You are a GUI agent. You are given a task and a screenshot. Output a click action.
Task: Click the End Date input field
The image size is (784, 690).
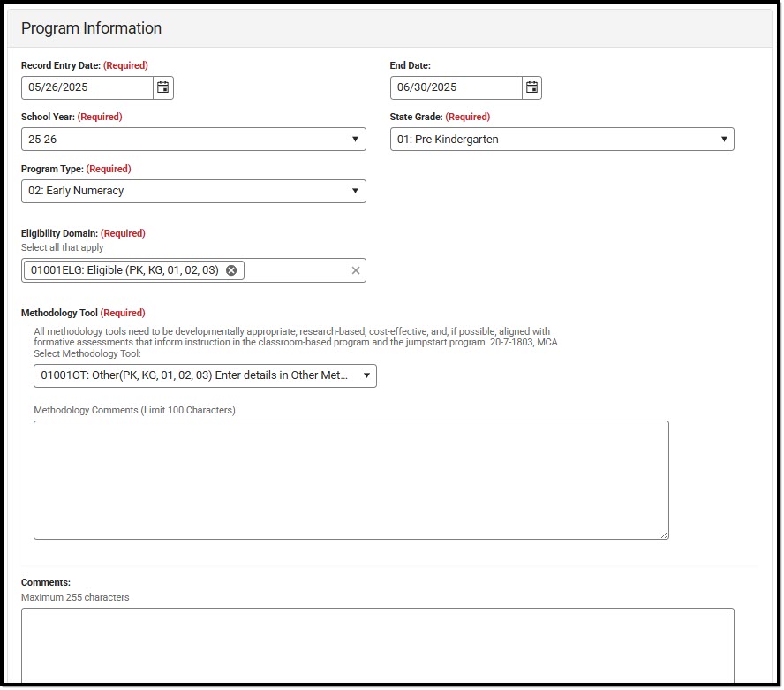click(456, 87)
